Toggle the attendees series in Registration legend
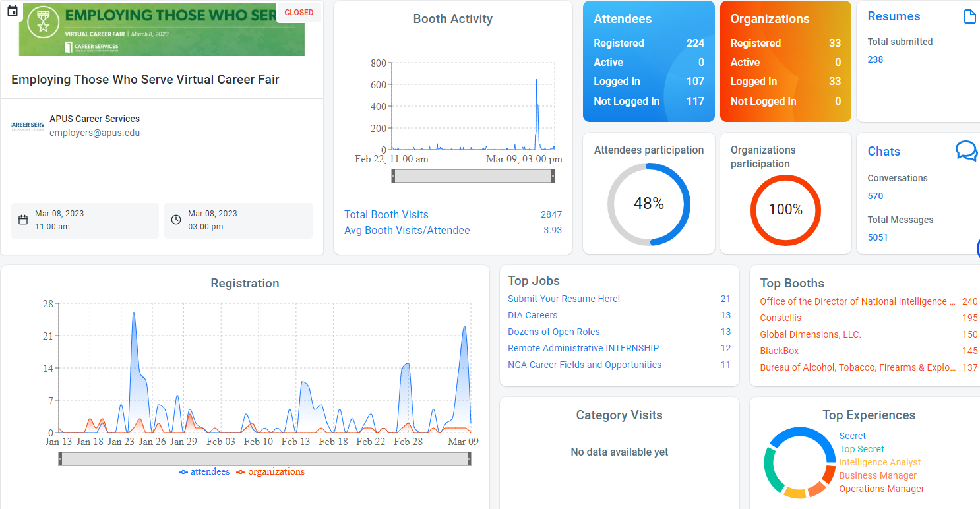980x509 pixels. [204, 471]
